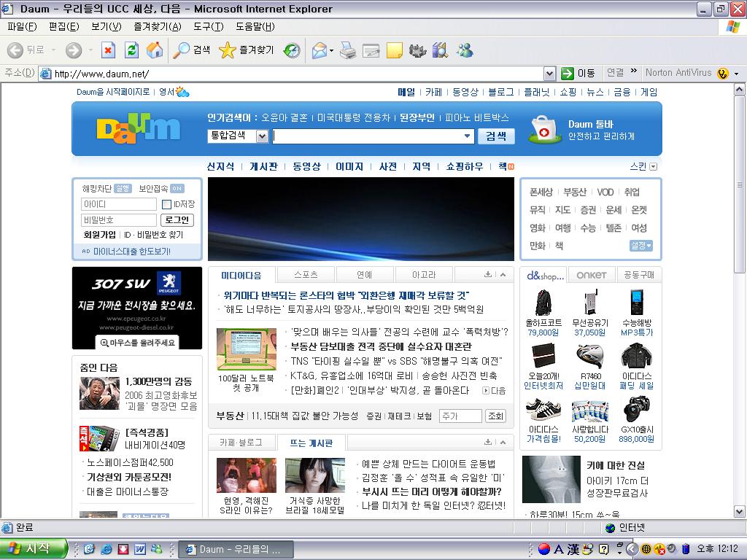Image resolution: width=747 pixels, height=560 pixels.
Task: Open the Mail envelope toolbar icon
Action: 320,50
